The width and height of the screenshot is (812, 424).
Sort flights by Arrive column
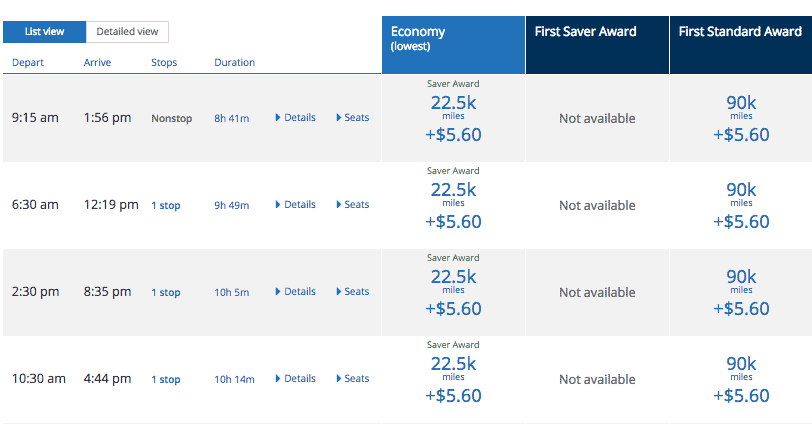tap(97, 63)
